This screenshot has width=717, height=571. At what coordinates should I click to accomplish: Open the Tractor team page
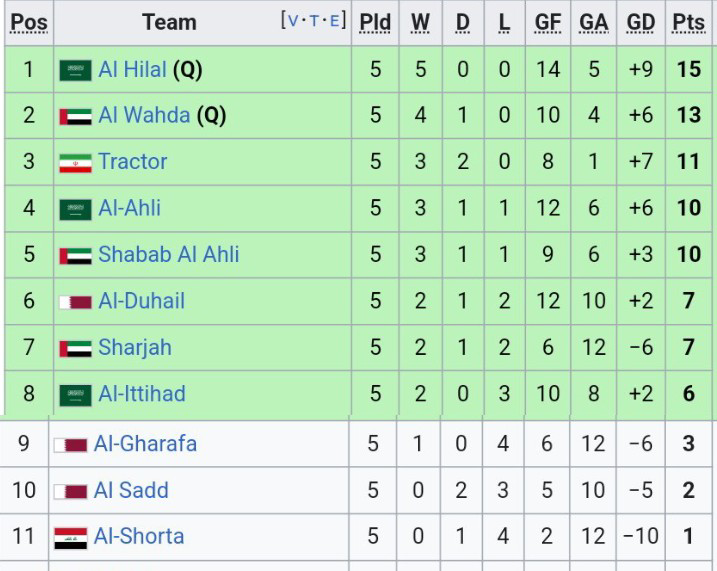(x=132, y=161)
